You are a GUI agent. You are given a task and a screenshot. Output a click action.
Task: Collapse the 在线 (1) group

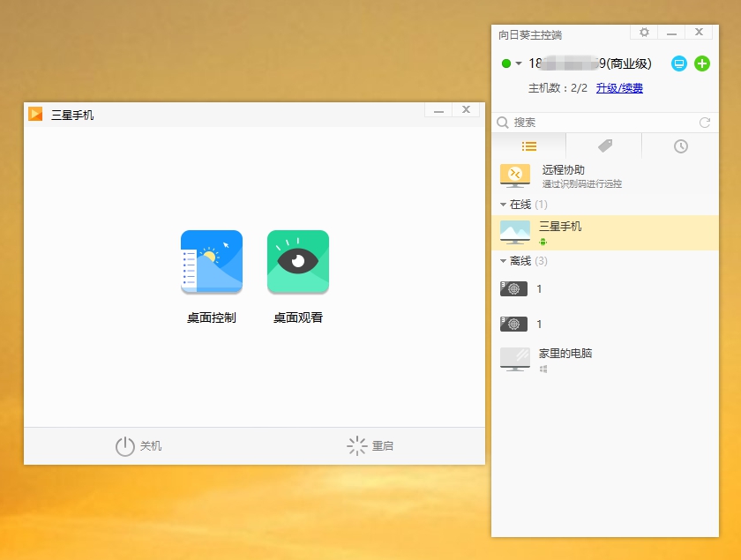coord(504,205)
